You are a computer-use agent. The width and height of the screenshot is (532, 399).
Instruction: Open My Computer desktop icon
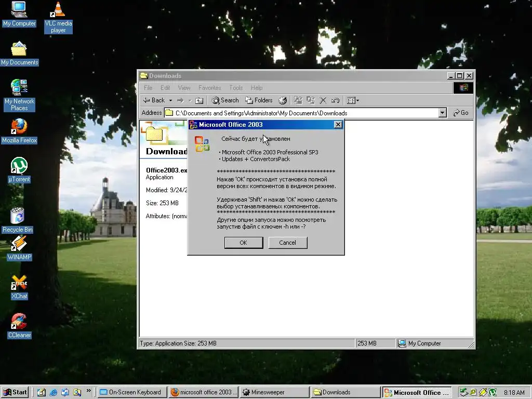[x=19, y=14]
